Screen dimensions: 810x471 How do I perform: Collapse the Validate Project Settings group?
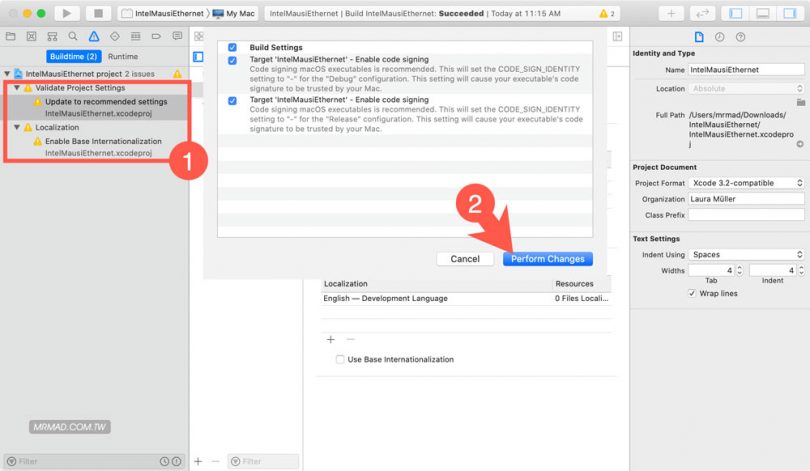coord(17,88)
